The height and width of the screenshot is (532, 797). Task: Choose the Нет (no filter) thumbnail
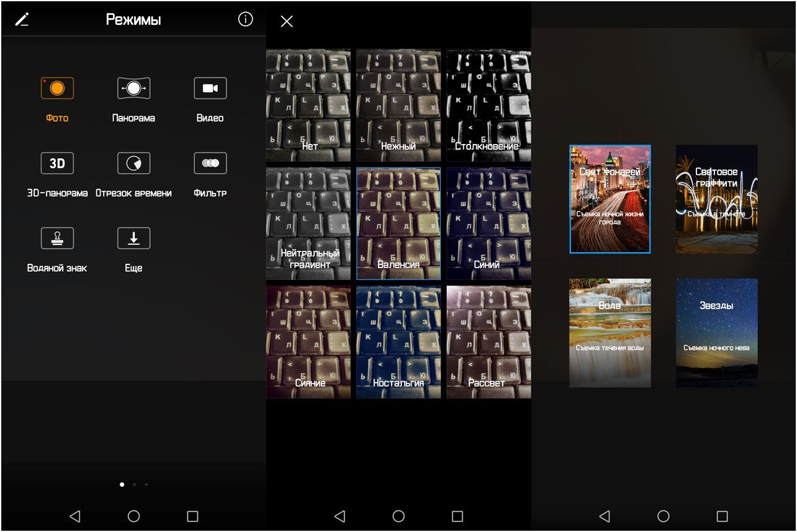(308, 106)
